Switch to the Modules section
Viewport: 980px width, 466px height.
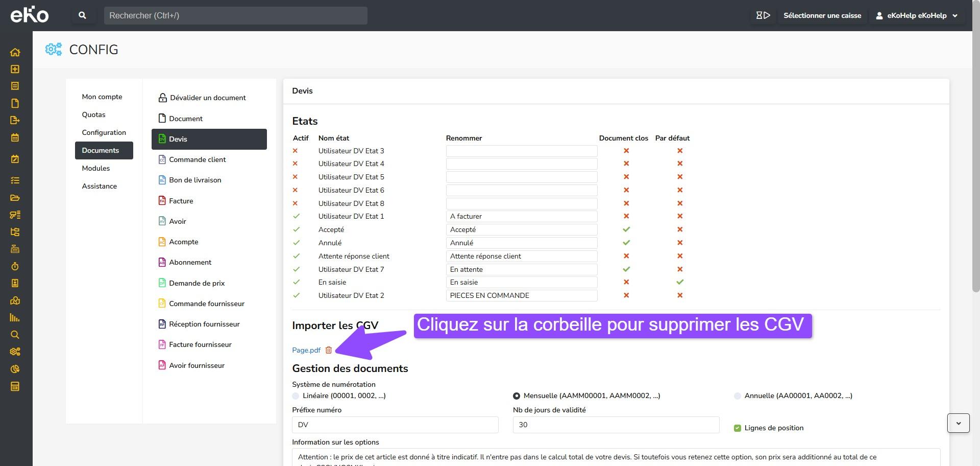coord(96,168)
